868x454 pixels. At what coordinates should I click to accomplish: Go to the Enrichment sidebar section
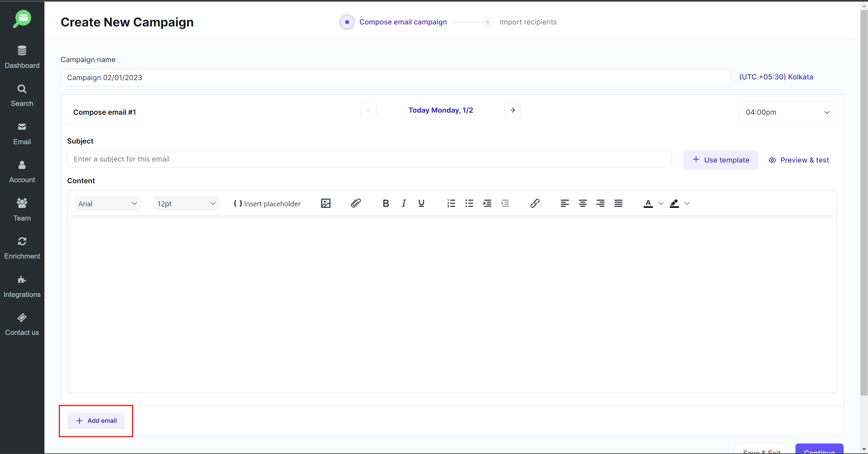click(22, 248)
